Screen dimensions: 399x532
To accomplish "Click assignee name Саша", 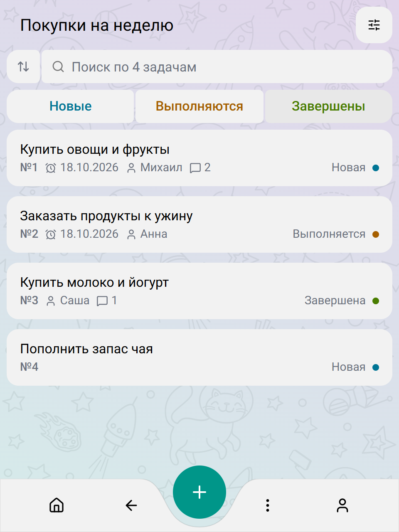I will coord(75,300).
